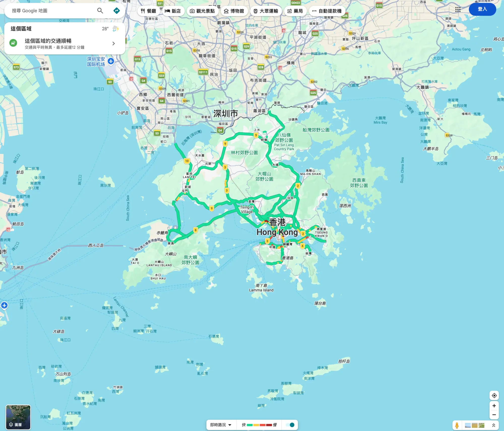Click the S3111 highway shield
The width and height of the screenshot is (504, 431).
click(x=203, y=72)
